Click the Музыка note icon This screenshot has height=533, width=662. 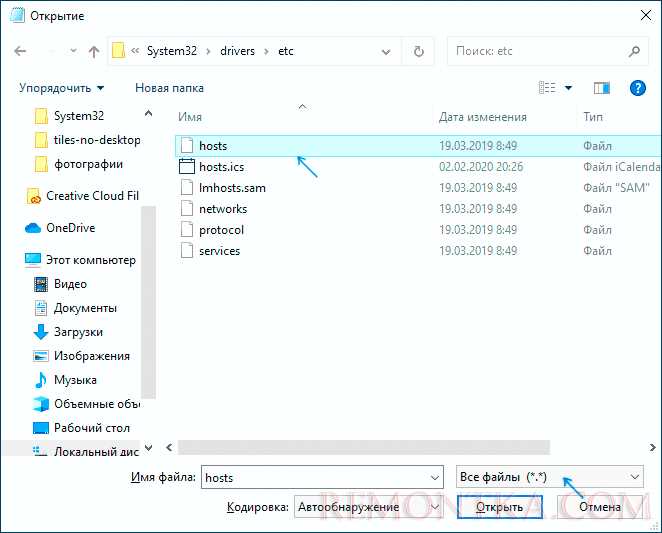(x=41, y=380)
